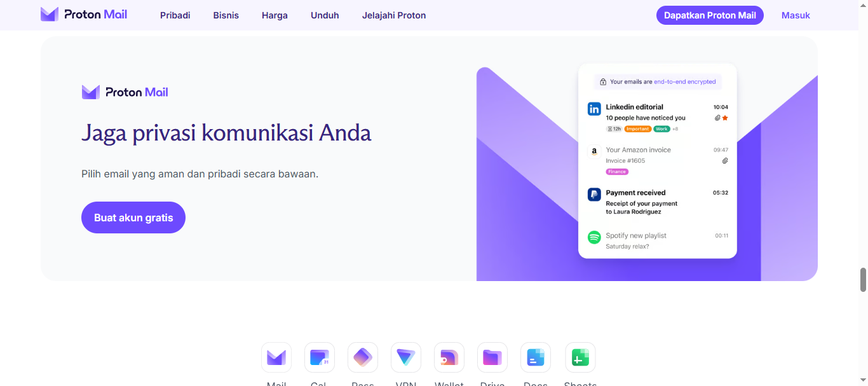This screenshot has width=868, height=386.
Task: Click the Proton Mail logo in hero card
Action: (x=125, y=92)
